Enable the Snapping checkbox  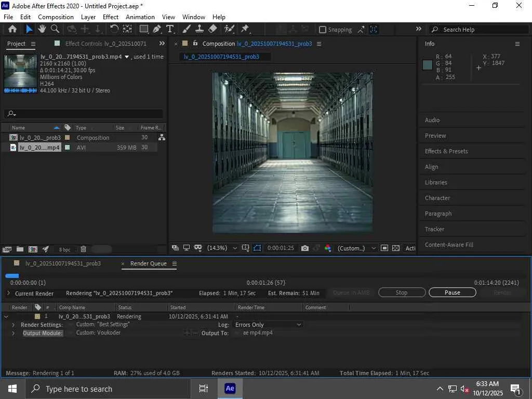323,30
